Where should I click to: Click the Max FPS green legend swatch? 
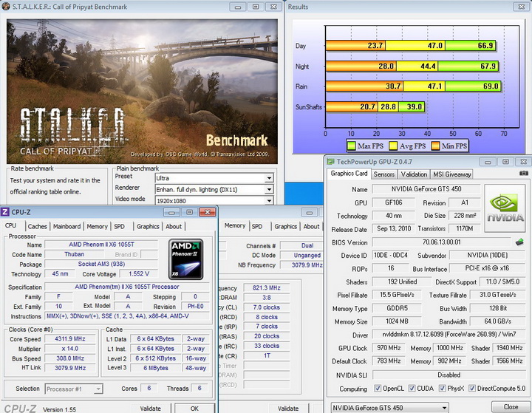point(351,146)
